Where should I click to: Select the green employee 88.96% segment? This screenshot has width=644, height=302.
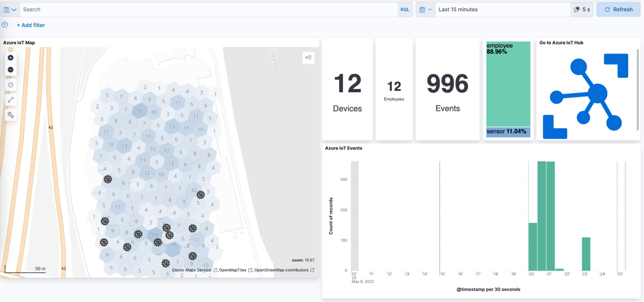(x=508, y=84)
